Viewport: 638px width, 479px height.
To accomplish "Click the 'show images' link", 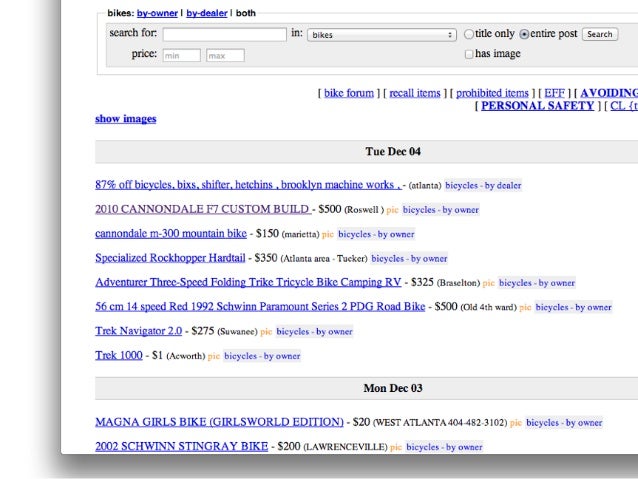I will [126, 119].
